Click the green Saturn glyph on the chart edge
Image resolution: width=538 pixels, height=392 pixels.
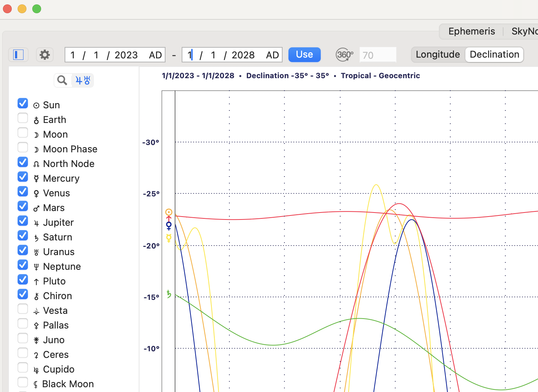point(168,294)
